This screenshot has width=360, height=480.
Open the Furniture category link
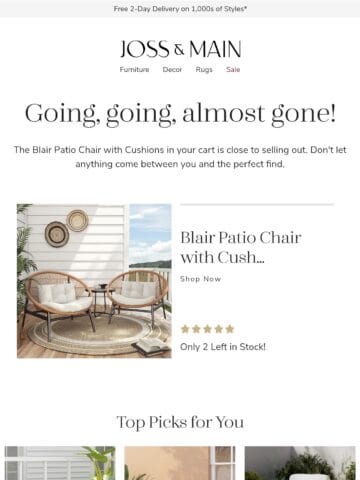[134, 70]
